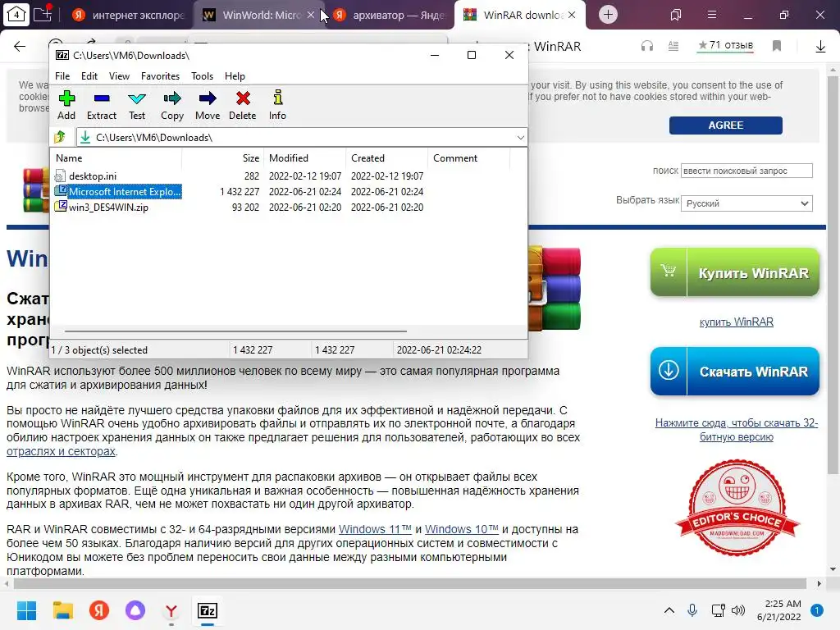Click the 7-Zip horizontal scrollbar
The height and width of the screenshot is (630, 840).
[x=235, y=331]
